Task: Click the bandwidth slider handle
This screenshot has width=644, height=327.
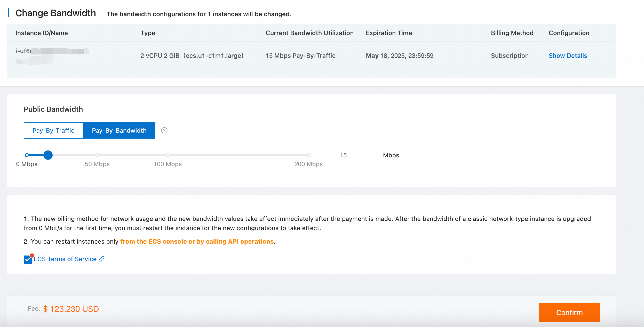Action: [x=48, y=155]
